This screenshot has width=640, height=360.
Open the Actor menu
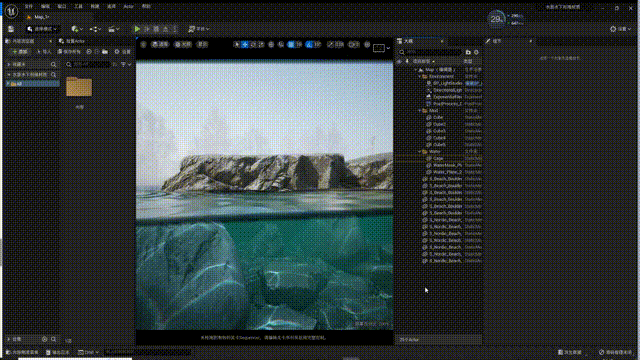coord(129,7)
